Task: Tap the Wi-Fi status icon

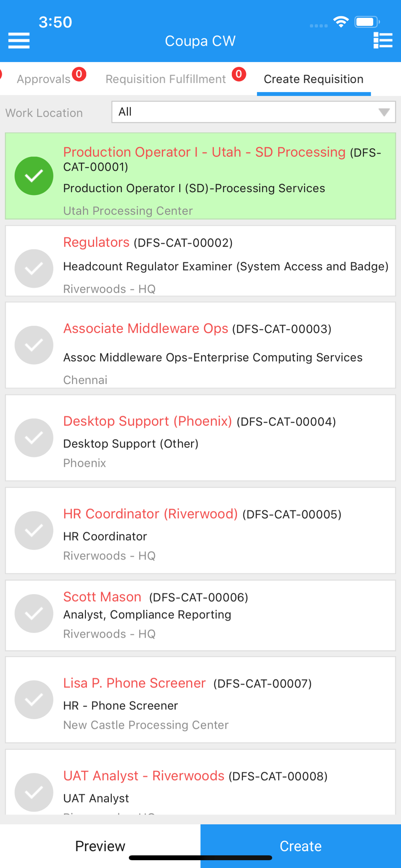Action: click(x=341, y=22)
